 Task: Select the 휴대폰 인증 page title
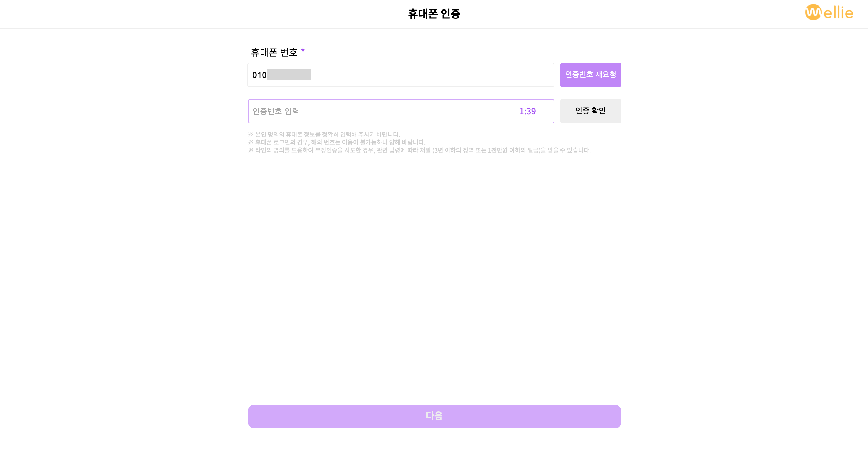pos(434,14)
